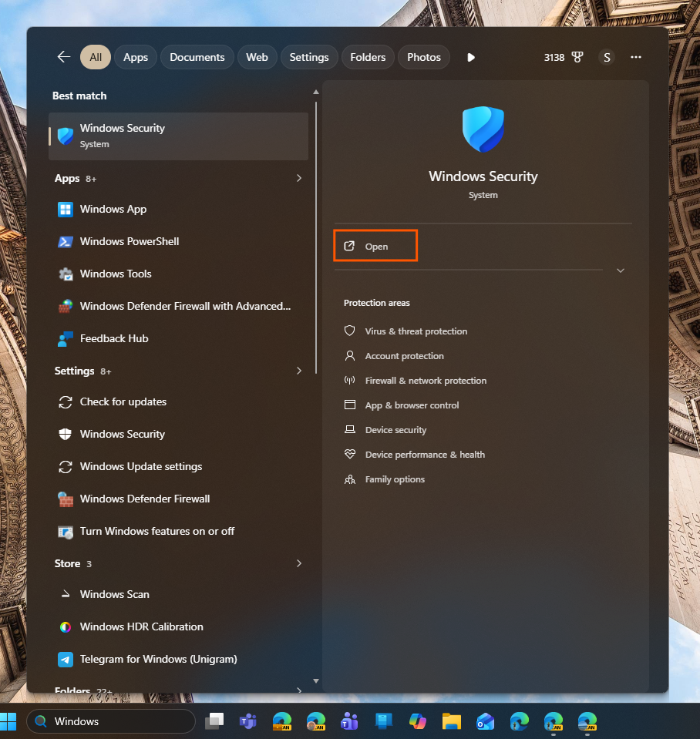
Task: Open Windows HDR Calibration store result
Action: pos(179,626)
